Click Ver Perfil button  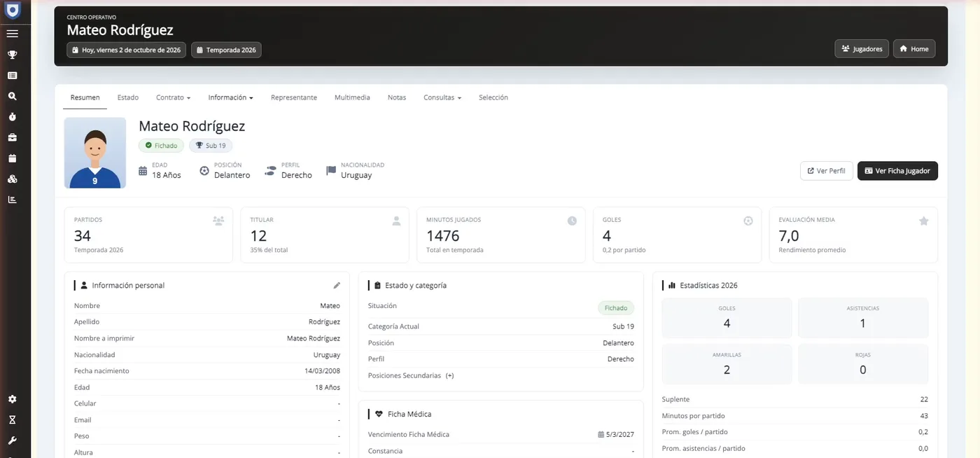point(826,171)
